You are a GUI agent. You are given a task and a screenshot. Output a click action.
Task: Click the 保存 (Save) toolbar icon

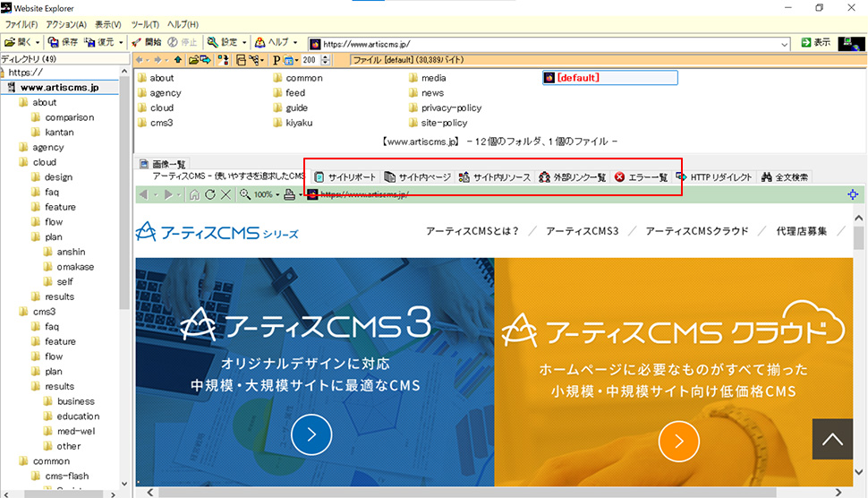click(53, 42)
